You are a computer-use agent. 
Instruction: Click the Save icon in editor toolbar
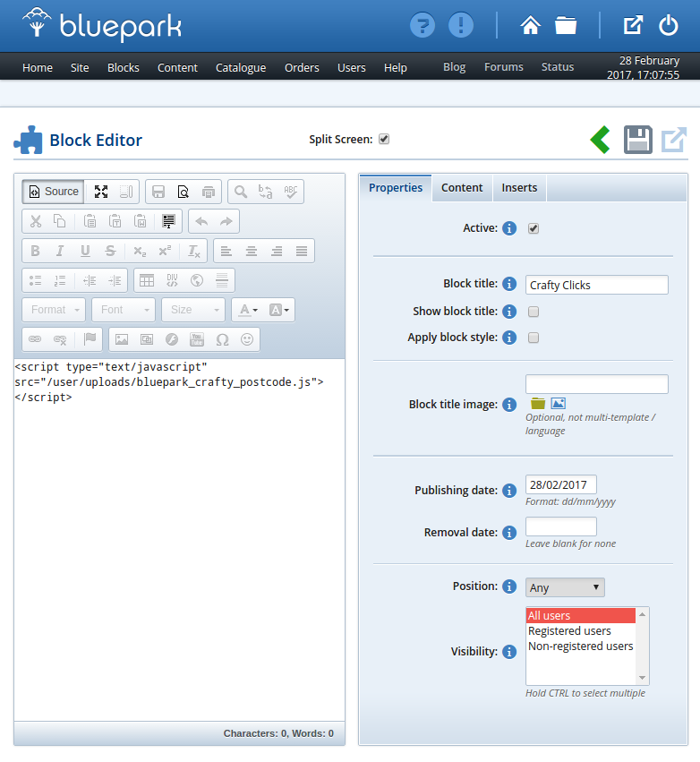click(x=158, y=192)
